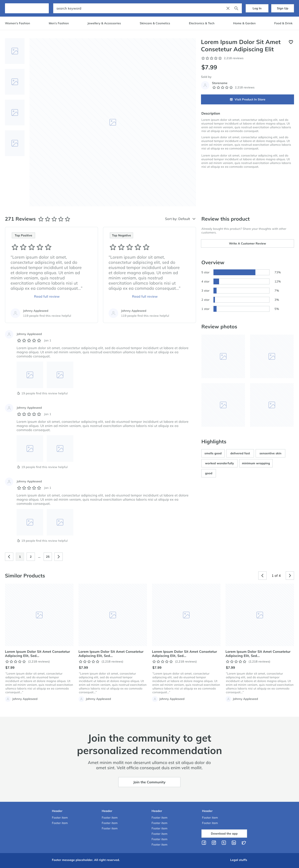299x868 pixels.
Task: Click the Twitter bird icon in the footer
Action: coord(244,843)
